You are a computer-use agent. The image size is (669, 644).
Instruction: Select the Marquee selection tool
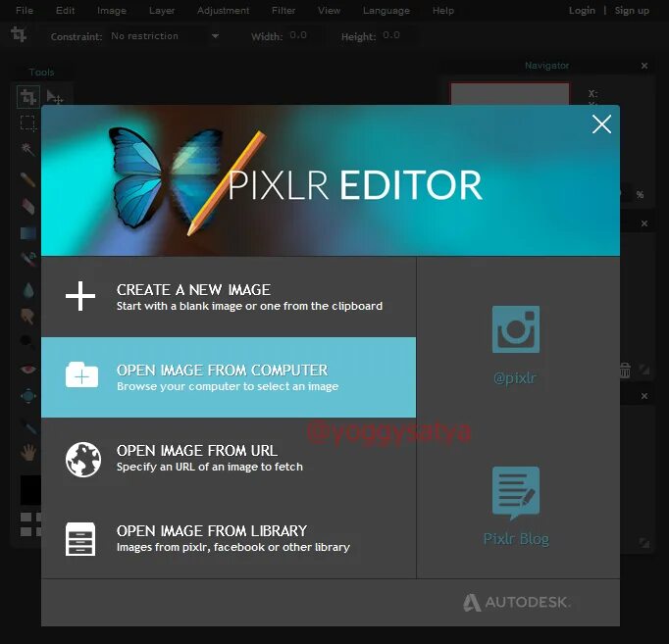click(28, 124)
